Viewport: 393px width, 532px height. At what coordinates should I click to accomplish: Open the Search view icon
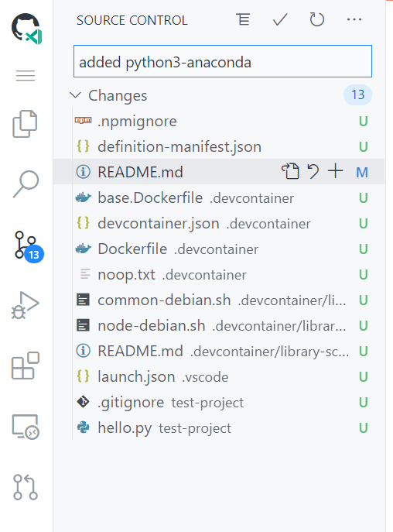point(26,184)
